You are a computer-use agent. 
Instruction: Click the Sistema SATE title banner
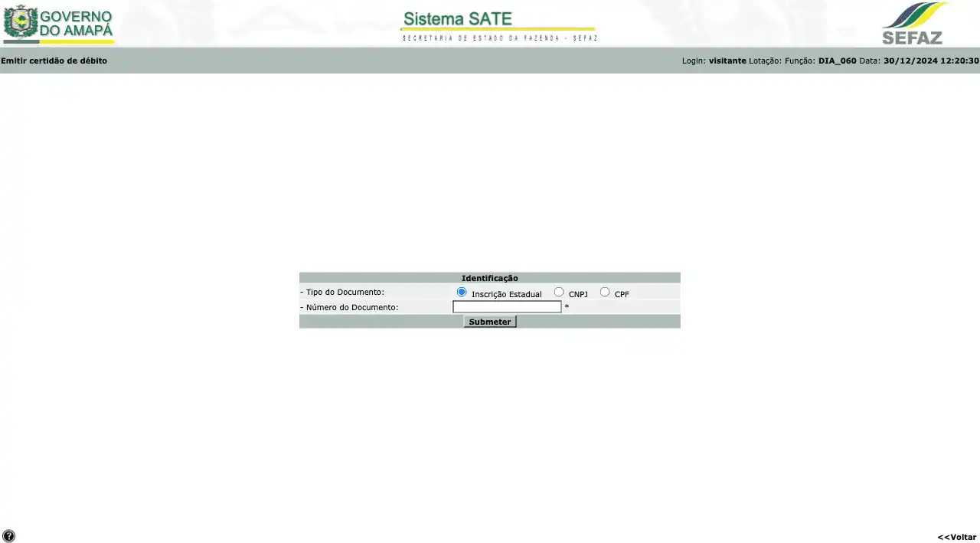click(x=458, y=19)
